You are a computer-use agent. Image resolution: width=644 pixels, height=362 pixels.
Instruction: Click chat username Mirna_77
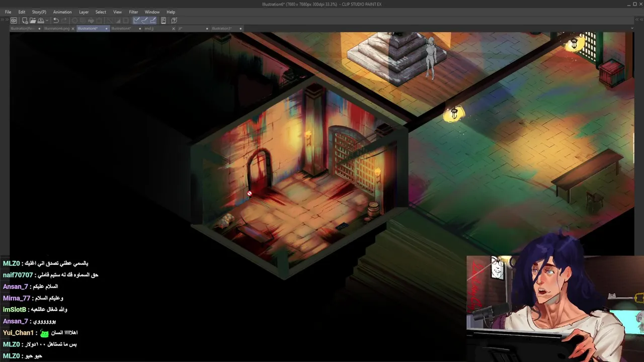(x=17, y=298)
